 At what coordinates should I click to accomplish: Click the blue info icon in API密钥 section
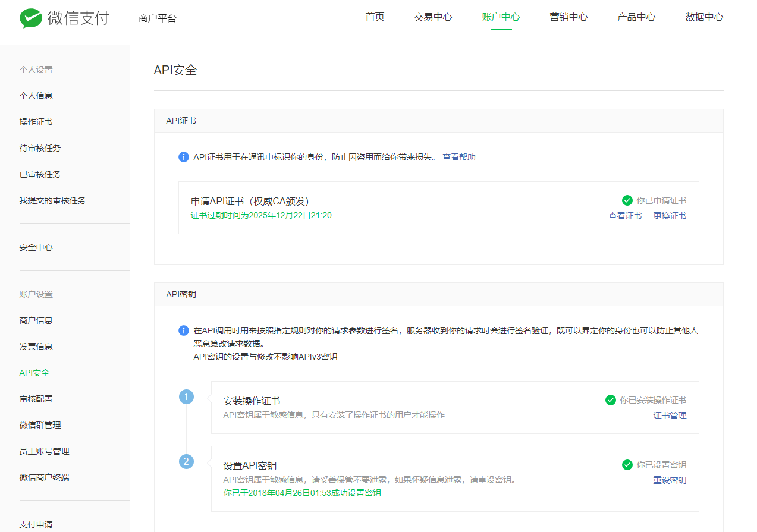coord(184,330)
